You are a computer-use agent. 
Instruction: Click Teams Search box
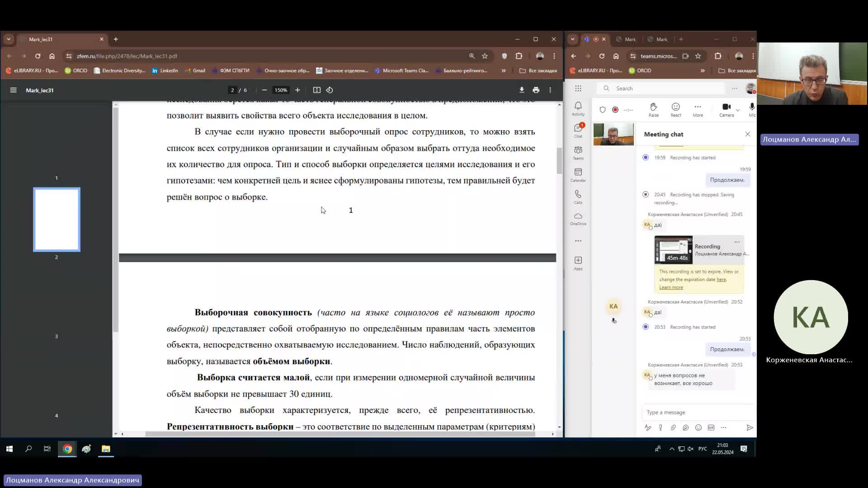pos(660,89)
